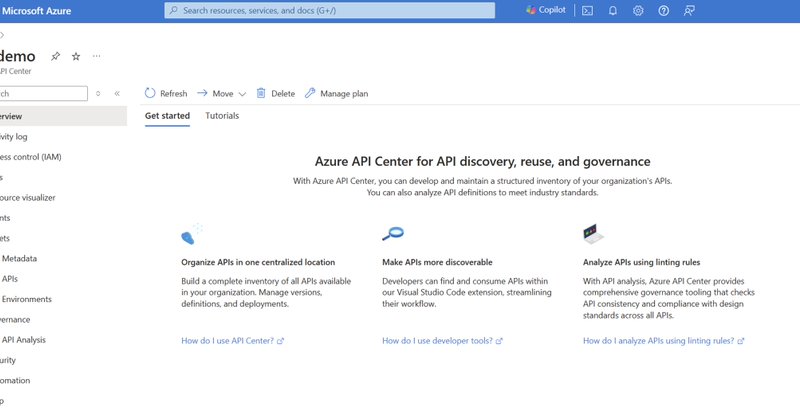Click the Organize APIs cluster icon

pyautogui.click(x=191, y=234)
